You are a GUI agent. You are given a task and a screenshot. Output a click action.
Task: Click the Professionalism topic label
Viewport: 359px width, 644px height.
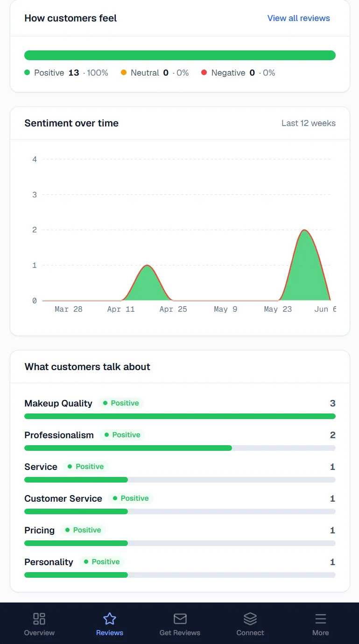(x=59, y=435)
